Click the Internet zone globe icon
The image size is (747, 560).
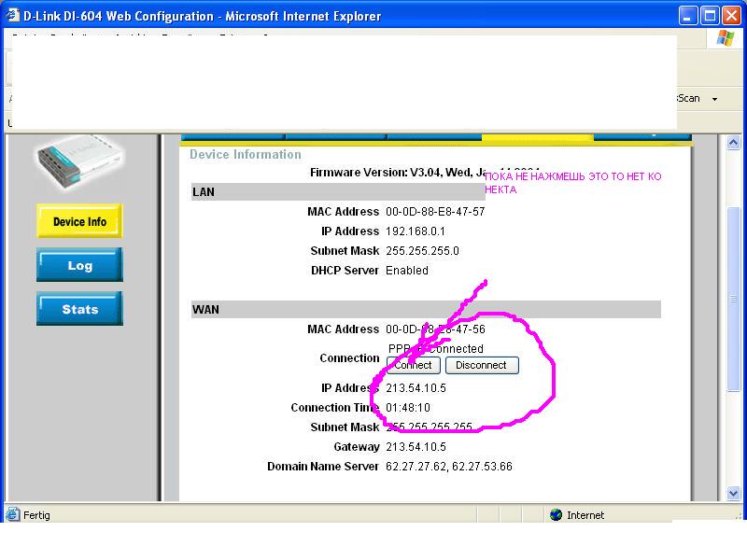tap(556, 515)
